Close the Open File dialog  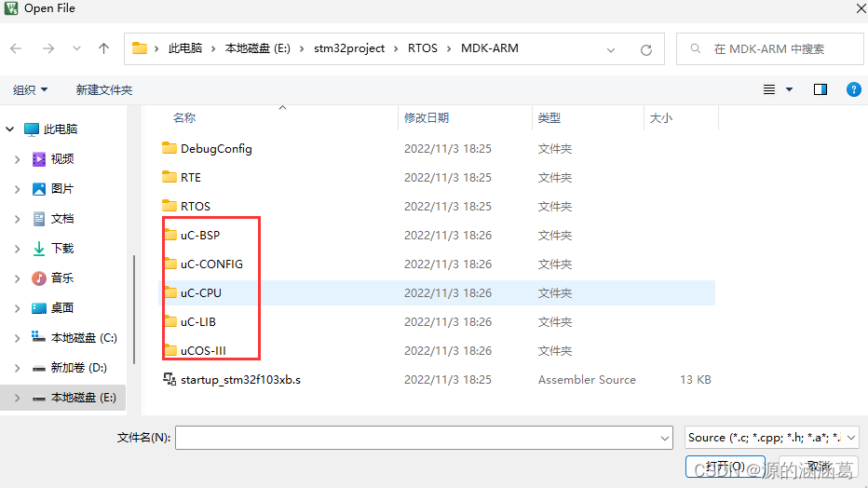(x=860, y=8)
